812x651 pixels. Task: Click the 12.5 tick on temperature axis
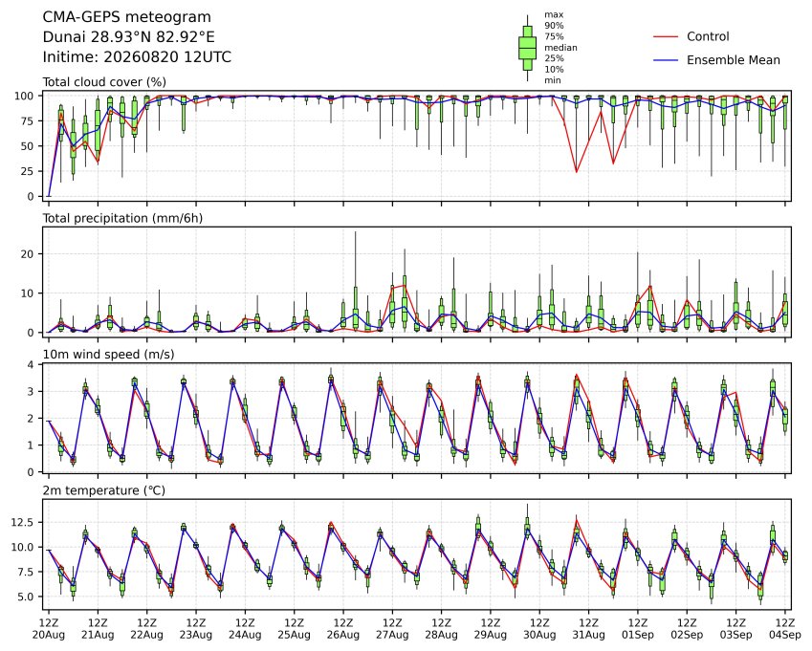click(x=22, y=523)
